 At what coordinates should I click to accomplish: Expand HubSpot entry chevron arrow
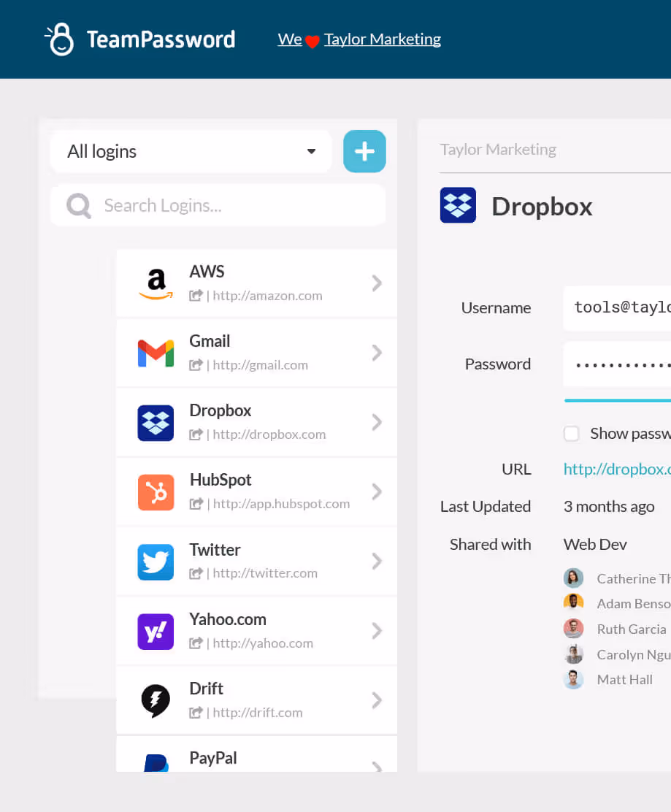pyautogui.click(x=377, y=491)
